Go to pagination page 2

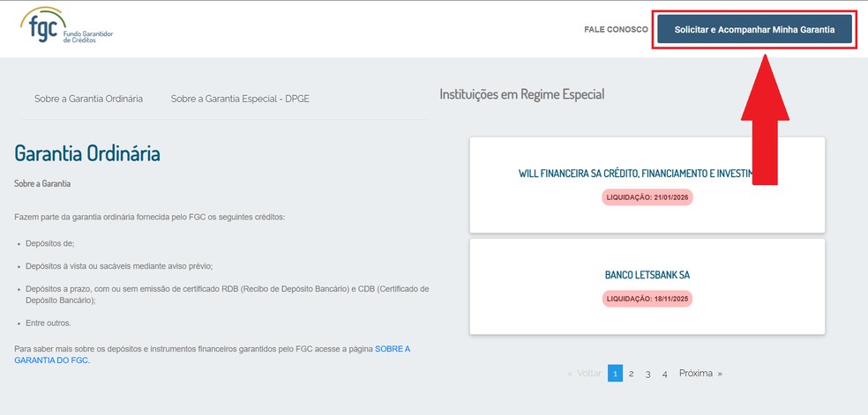pyautogui.click(x=632, y=374)
